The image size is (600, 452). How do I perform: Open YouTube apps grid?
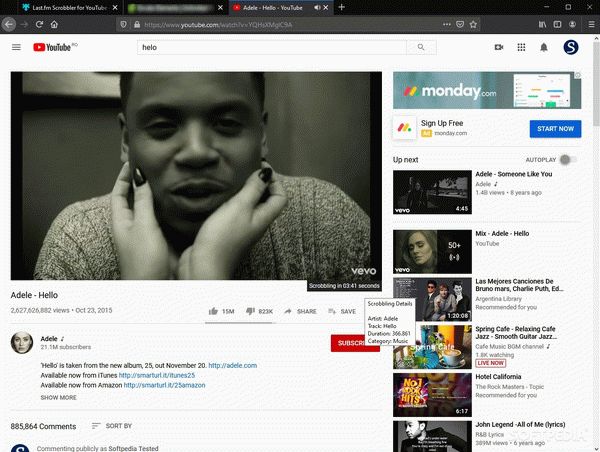click(521, 47)
